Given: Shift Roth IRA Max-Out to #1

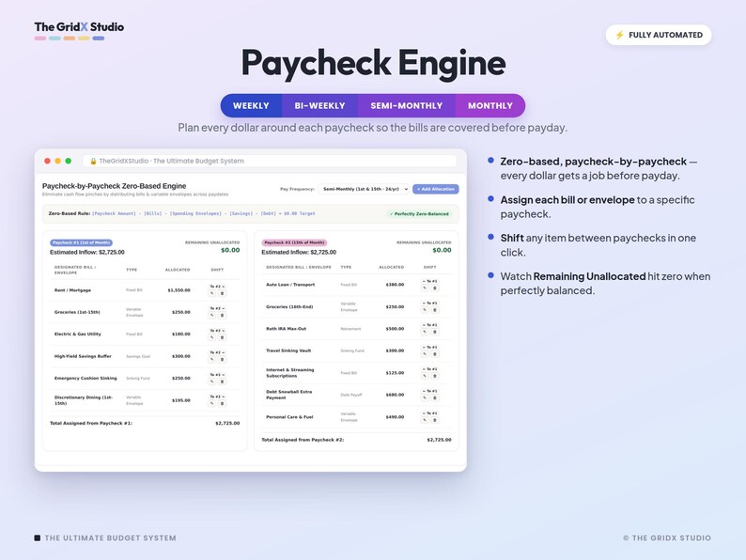Looking at the screenshot, I should pos(429,325).
